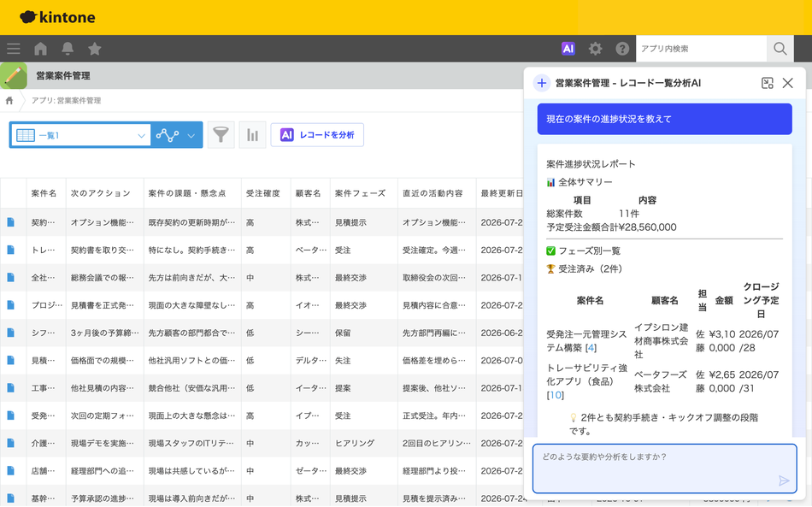Open the record icon for the 介護… row
812x507 pixels.
tap(10, 443)
